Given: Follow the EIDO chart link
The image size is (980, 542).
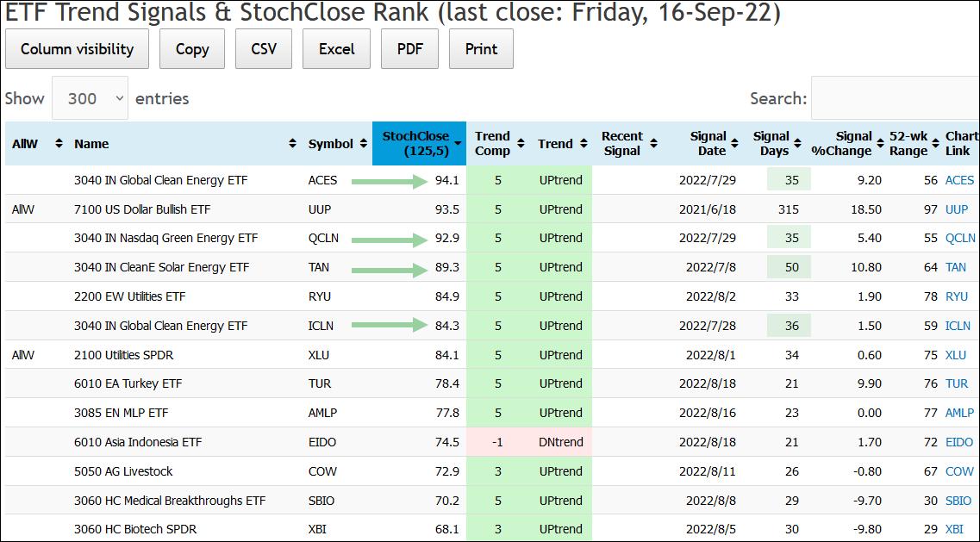Looking at the screenshot, I should [959, 442].
